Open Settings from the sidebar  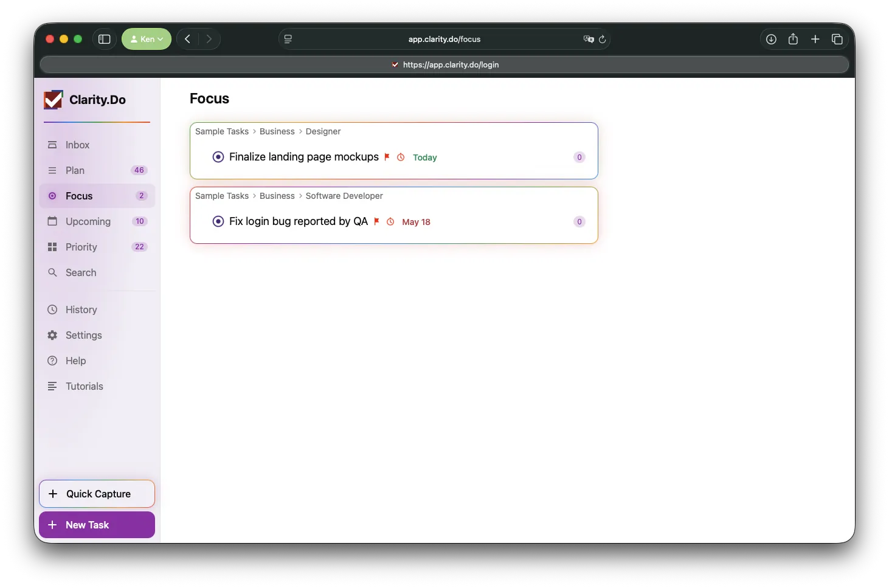[97, 335]
